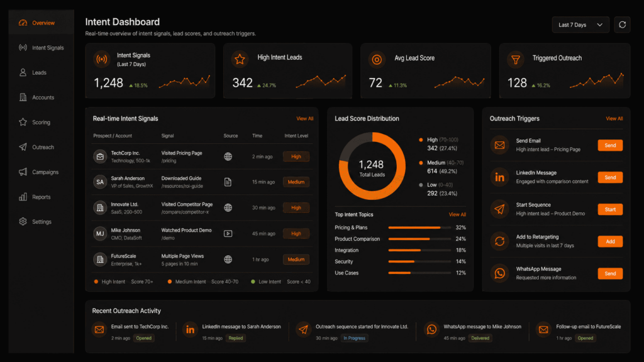644x362 pixels.
Task: Click the WhatsApp icon in Outreach Triggers
Action: (499, 273)
